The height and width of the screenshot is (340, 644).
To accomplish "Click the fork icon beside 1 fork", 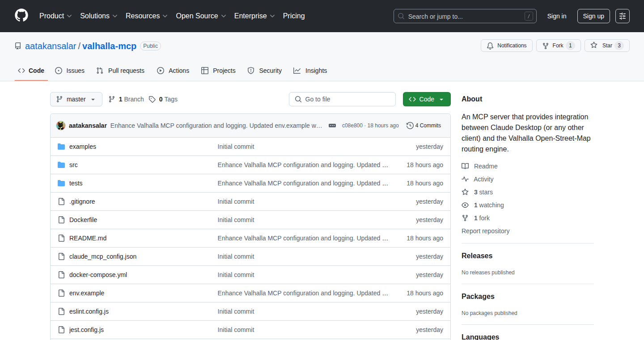I will pyautogui.click(x=465, y=218).
